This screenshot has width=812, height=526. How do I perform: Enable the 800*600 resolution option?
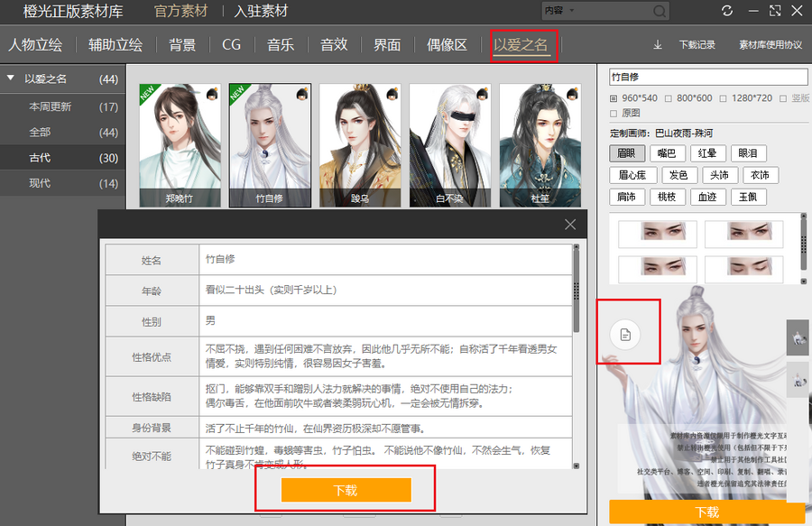(668, 98)
